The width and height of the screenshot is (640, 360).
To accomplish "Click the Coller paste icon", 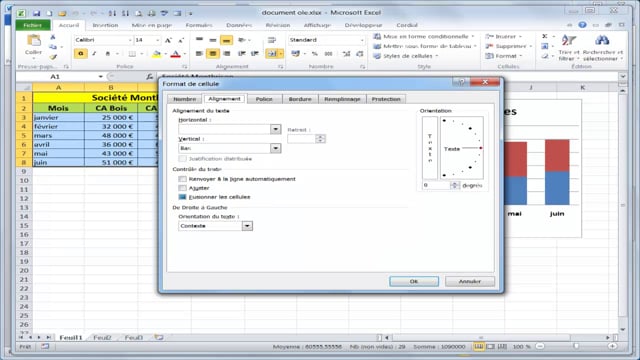I will click(x=33, y=40).
